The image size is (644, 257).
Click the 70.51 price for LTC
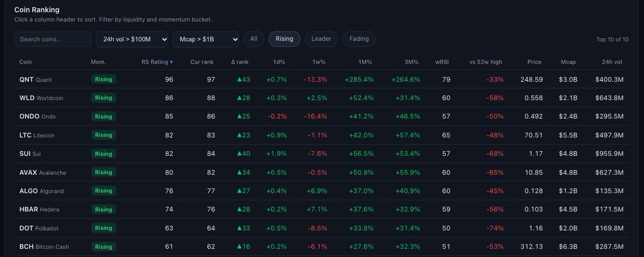pyautogui.click(x=533, y=135)
